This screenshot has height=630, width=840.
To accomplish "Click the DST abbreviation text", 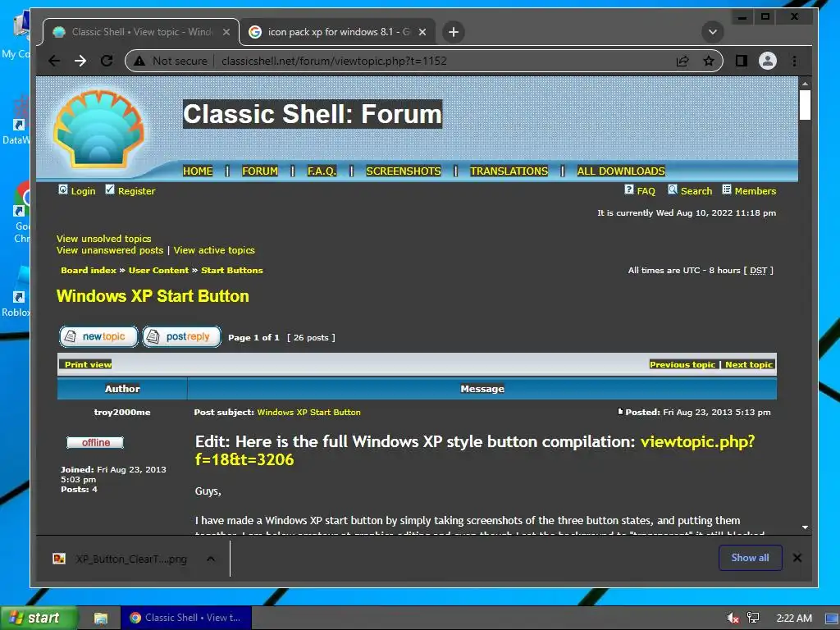I will coord(758,271).
